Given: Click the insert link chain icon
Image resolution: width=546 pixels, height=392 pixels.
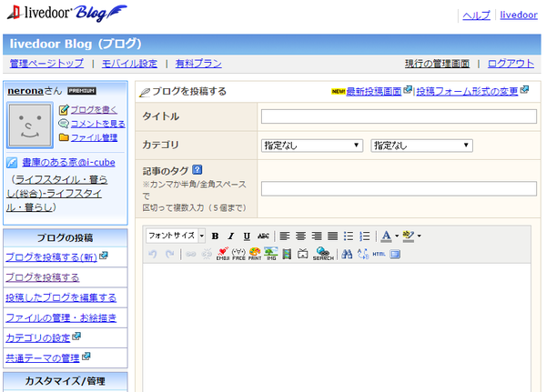Looking at the screenshot, I should [191, 254].
